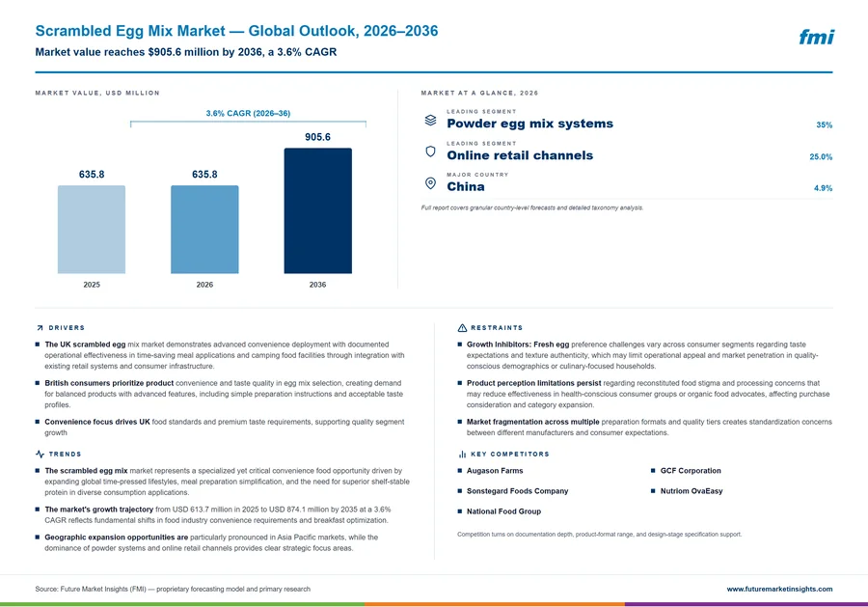Click the 2025 light blue bar
This screenshot has height=607, width=868.
pos(92,230)
